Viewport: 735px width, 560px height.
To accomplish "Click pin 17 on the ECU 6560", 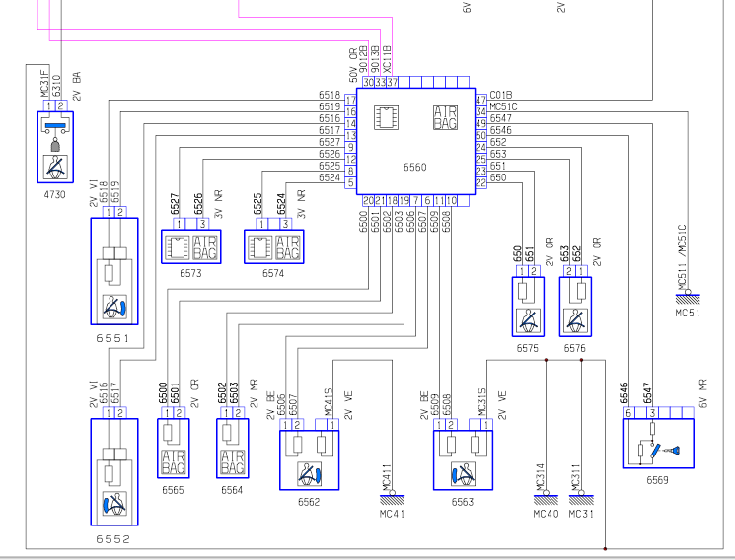I will [350, 100].
